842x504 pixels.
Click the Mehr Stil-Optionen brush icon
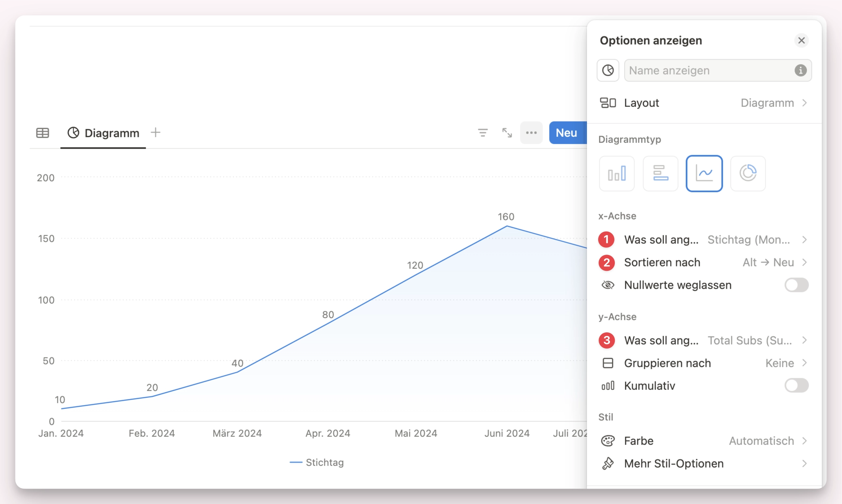[608, 464]
